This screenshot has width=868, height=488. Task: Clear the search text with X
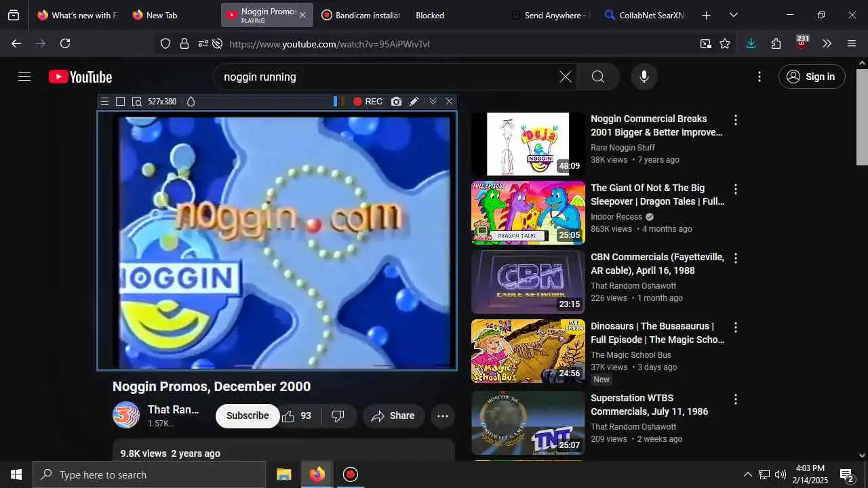pos(565,77)
